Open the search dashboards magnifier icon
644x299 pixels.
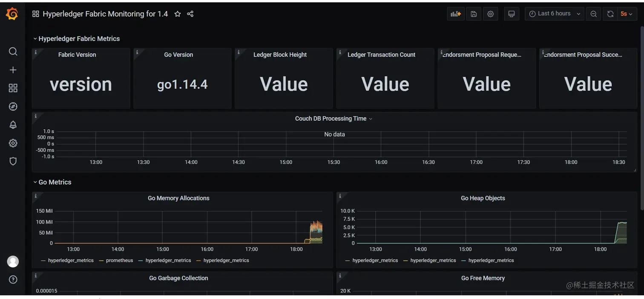tap(13, 52)
